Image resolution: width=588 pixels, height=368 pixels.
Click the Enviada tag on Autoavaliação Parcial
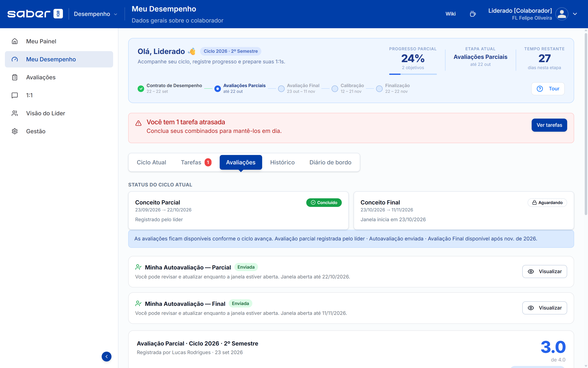[x=246, y=267]
